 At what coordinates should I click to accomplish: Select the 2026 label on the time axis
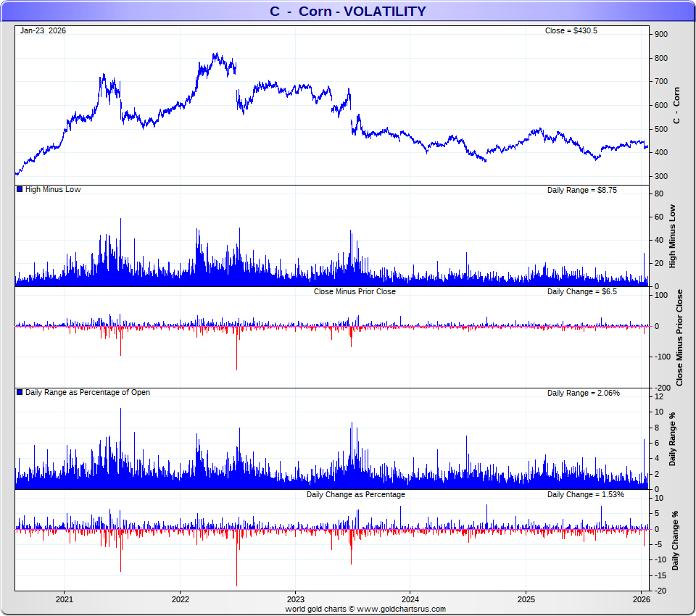click(641, 599)
